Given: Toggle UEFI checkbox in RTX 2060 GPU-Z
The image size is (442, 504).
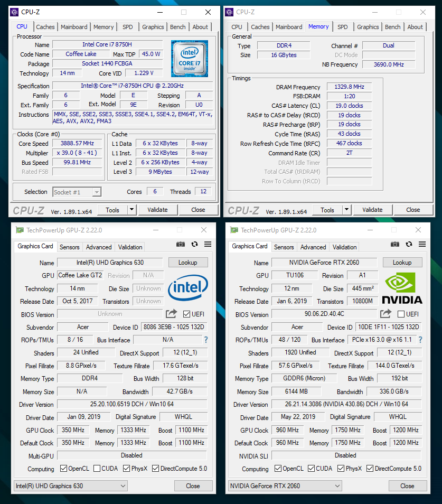Looking at the screenshot, I should tap(401, 314).
